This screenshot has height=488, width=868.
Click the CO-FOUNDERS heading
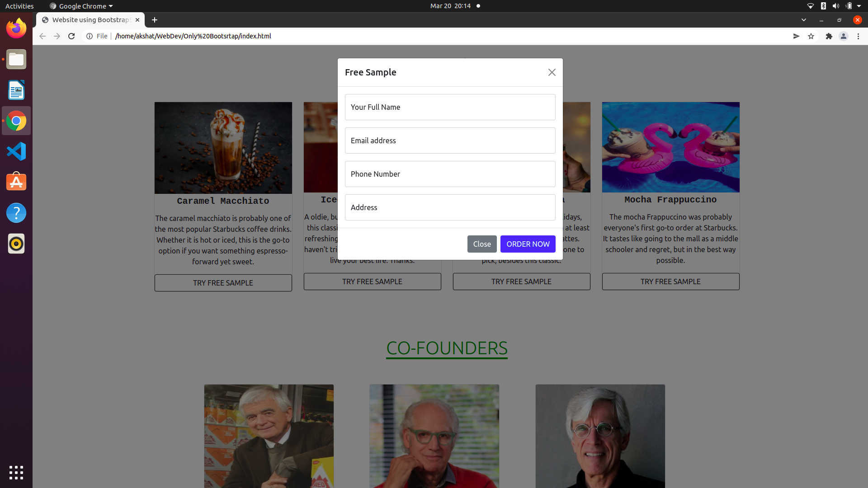[x=447, y=348]
